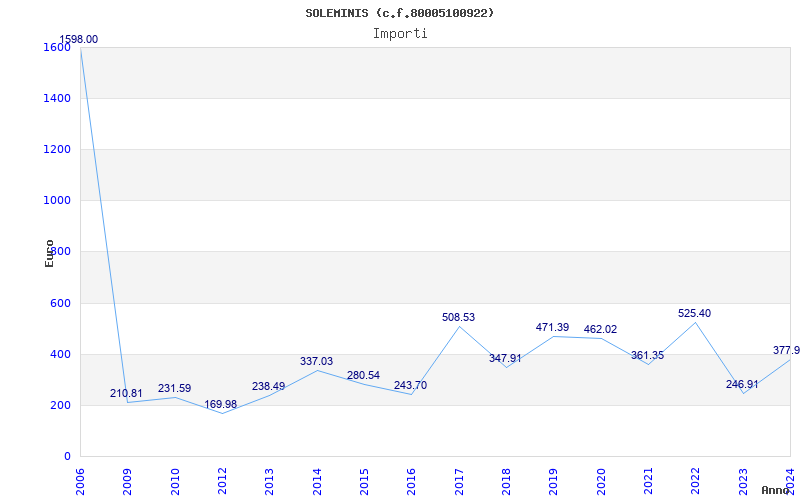Image resolution: width=800 pixels, height=500 pixels.
Task: Click the 2022 x-axis year label
Action: tap(695, 482)
